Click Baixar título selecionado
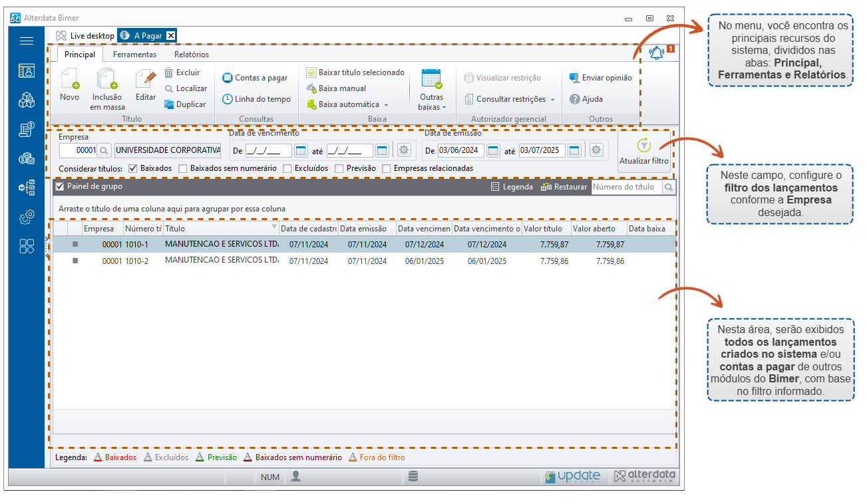The height and width of the screenshot is (504, 867). (x=355, y=72)
